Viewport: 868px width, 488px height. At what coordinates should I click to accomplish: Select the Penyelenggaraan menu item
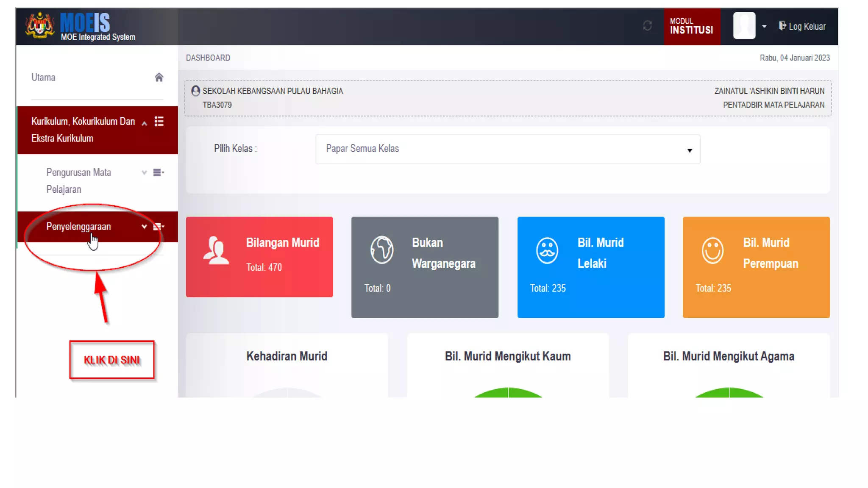coord(79,227)
